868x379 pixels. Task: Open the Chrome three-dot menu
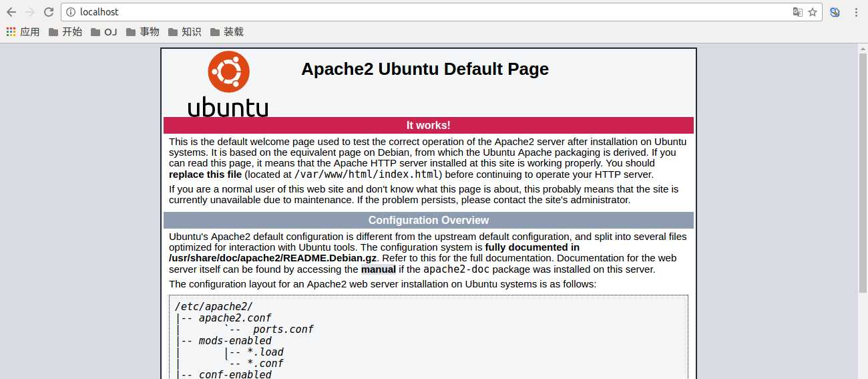[856, 12]
